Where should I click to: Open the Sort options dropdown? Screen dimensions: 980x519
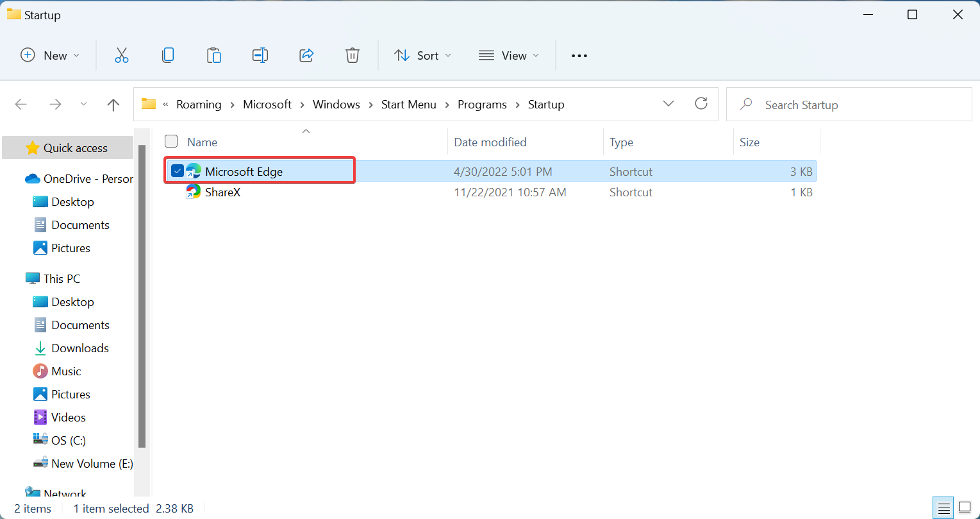tap(422, 55)
